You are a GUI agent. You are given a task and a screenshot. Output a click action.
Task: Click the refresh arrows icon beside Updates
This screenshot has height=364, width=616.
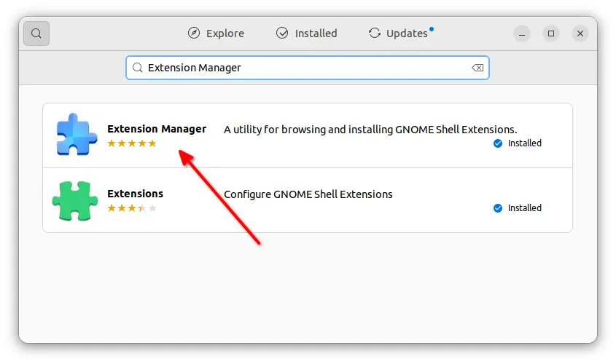[375, 33]
